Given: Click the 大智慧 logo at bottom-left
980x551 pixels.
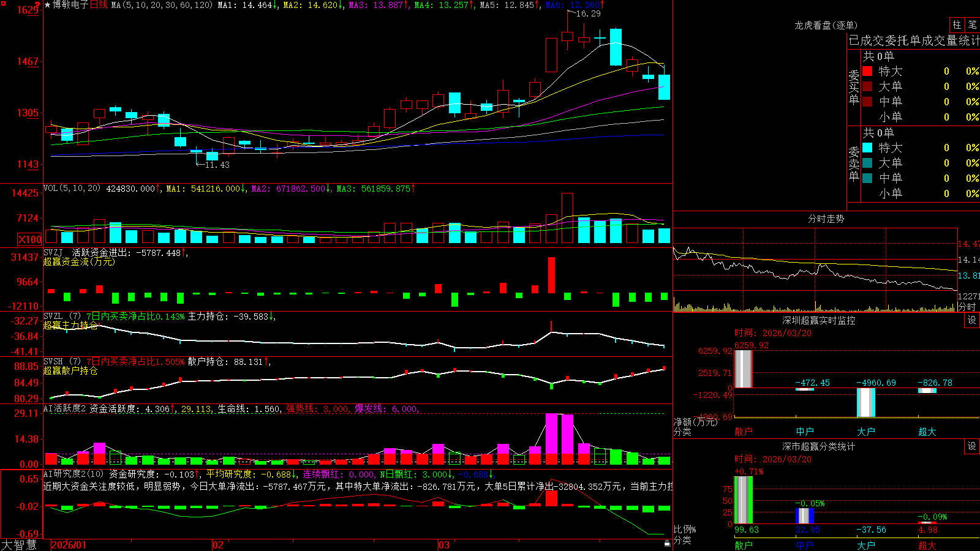Looking at the screenshot, I should (19, 545).
